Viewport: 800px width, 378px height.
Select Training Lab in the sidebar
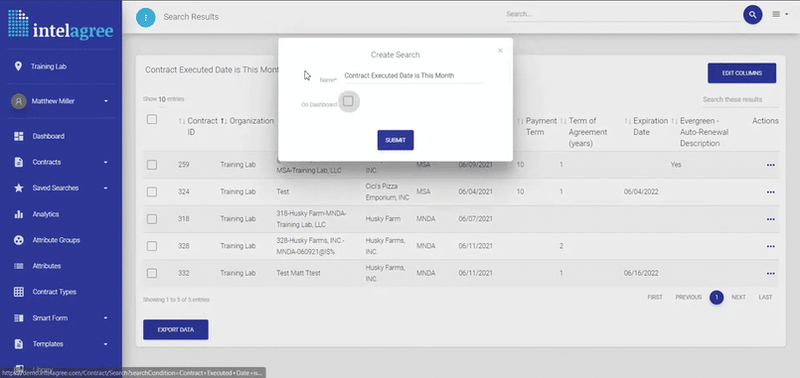(x=48, y=66)
